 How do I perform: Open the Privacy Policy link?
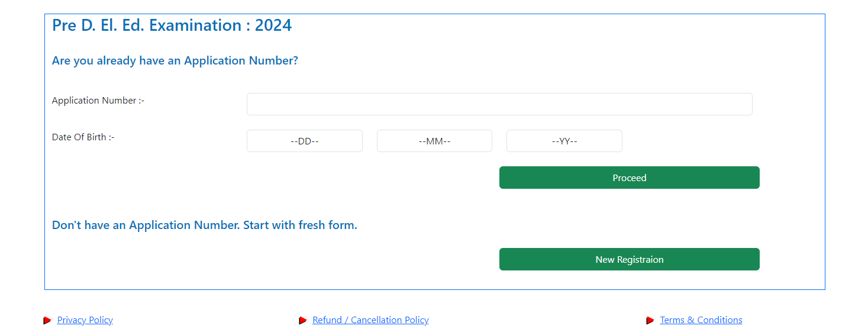tap(85, 320)
